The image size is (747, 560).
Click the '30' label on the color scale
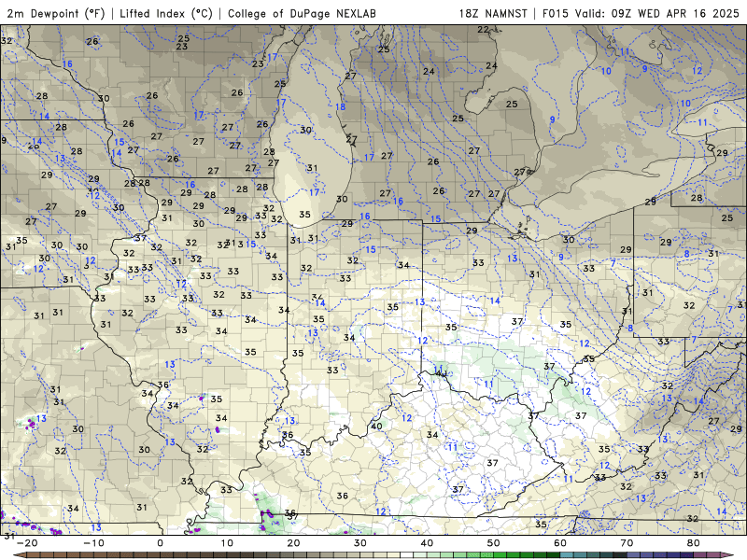click(360, 543)
